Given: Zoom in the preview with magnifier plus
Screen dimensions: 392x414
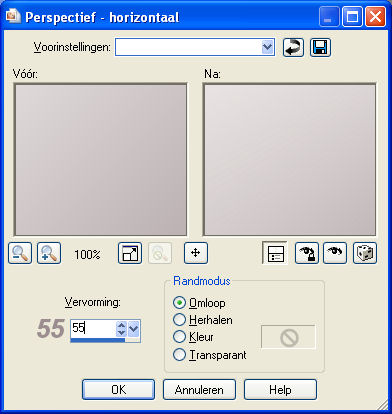Looking at the screenshot, I should pyautogui.click(x=49, y=253).
